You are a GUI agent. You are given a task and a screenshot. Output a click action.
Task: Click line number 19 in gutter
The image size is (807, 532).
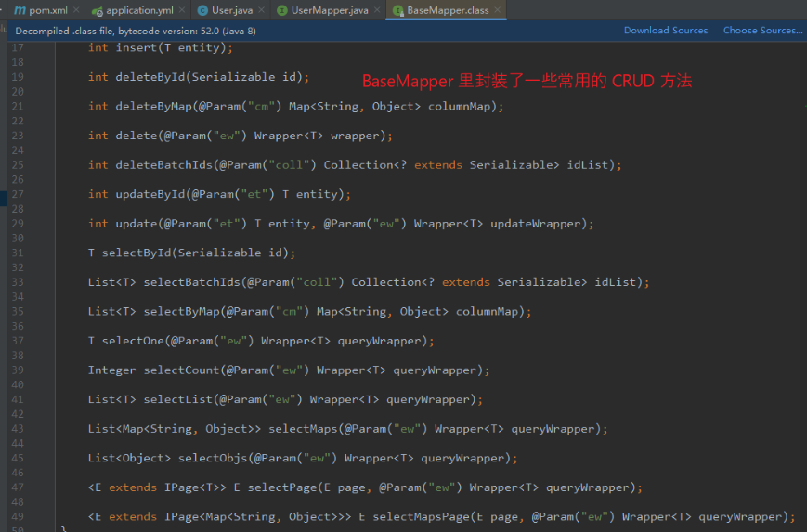(x=18, y=77)
